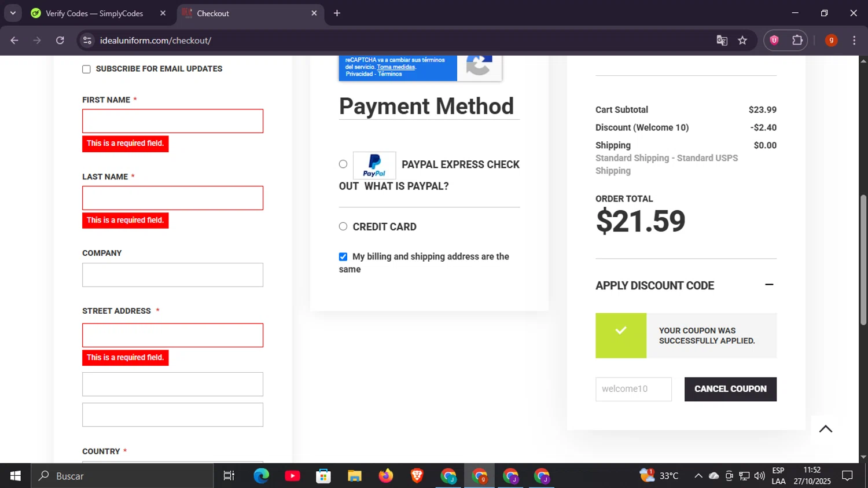This screenshot has height=488, width=868.
Task: Select PayPal Express Checkout radio button
Action: click(x=343, y=164)
